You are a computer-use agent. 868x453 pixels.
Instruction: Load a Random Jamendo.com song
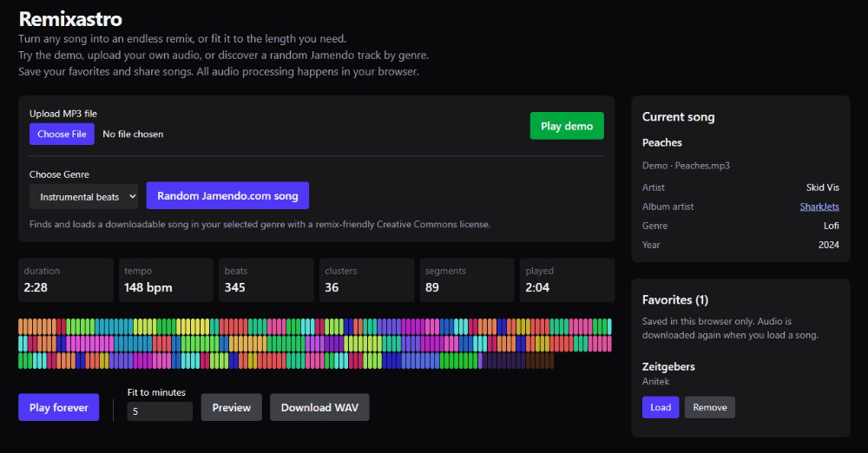pos(227,195)
